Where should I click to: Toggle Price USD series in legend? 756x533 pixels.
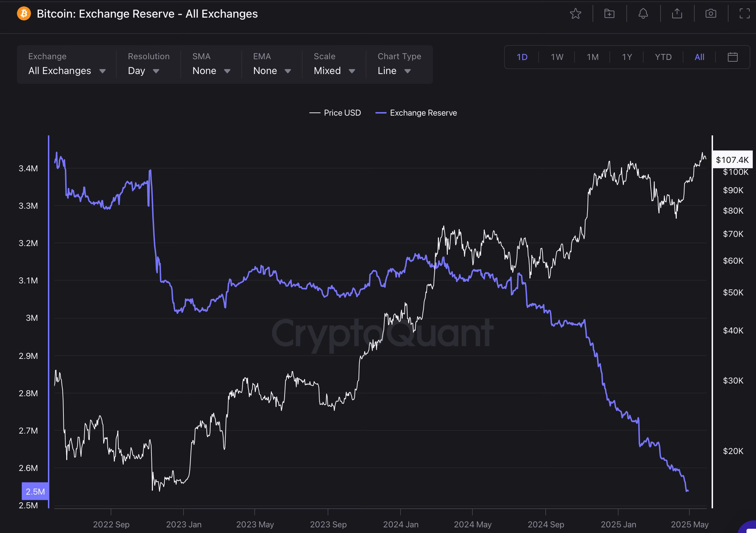[335, 113]
